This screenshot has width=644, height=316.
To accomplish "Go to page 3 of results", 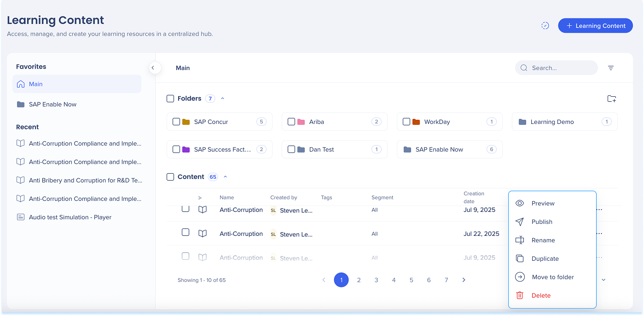I will pos(376,280).
